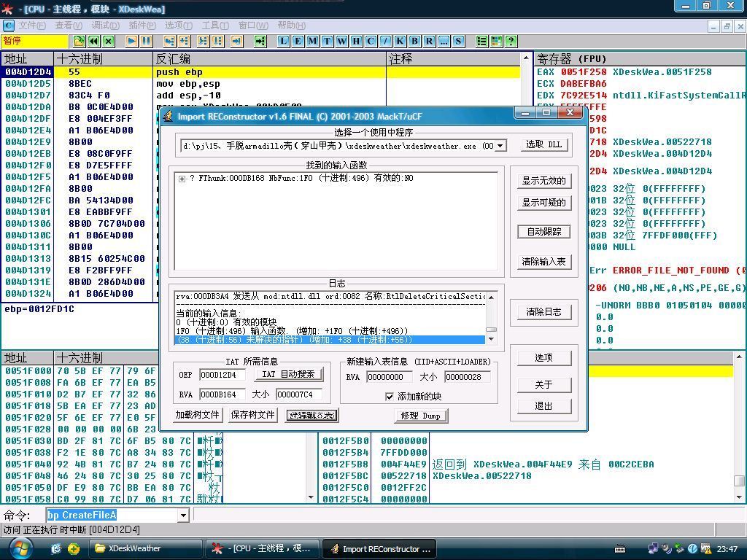The width and height of the screenshot is (747, 560).
Task: Open Executable modules with E button
Action: tap(298, 41)
